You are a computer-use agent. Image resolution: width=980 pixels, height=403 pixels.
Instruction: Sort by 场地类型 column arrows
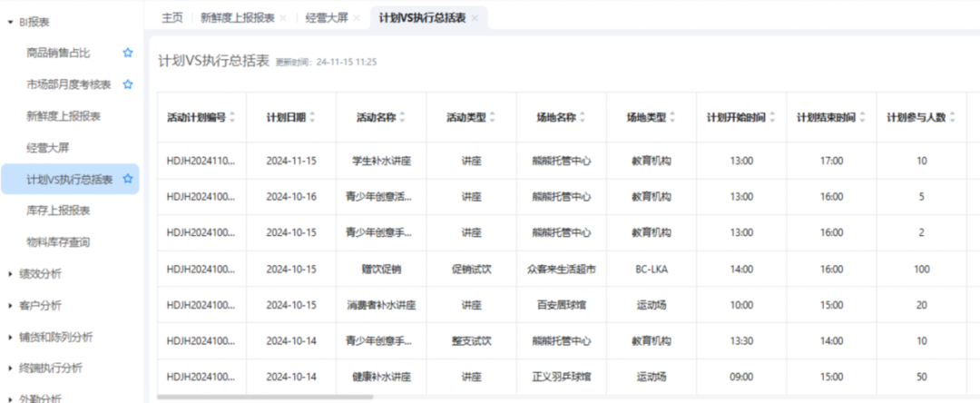(672, 117)
